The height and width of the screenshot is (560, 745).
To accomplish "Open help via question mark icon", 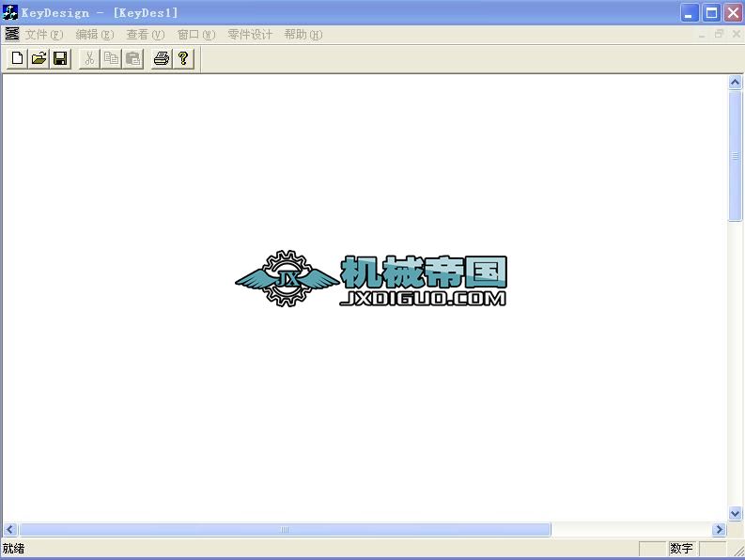I will pos(183,58).
